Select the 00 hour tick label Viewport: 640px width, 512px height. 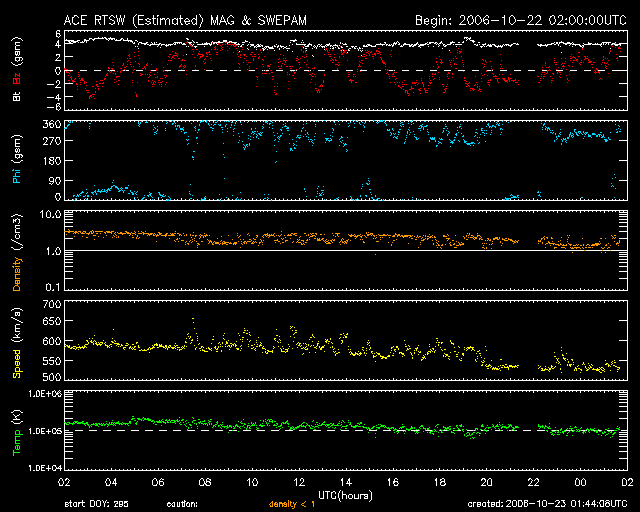click(580, 482)
